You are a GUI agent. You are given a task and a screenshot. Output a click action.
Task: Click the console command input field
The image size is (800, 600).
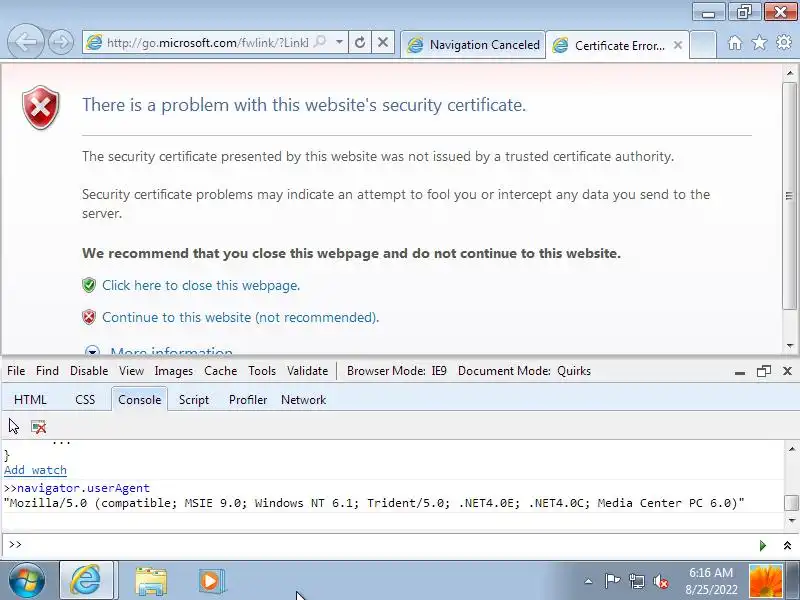coord(388,545)
